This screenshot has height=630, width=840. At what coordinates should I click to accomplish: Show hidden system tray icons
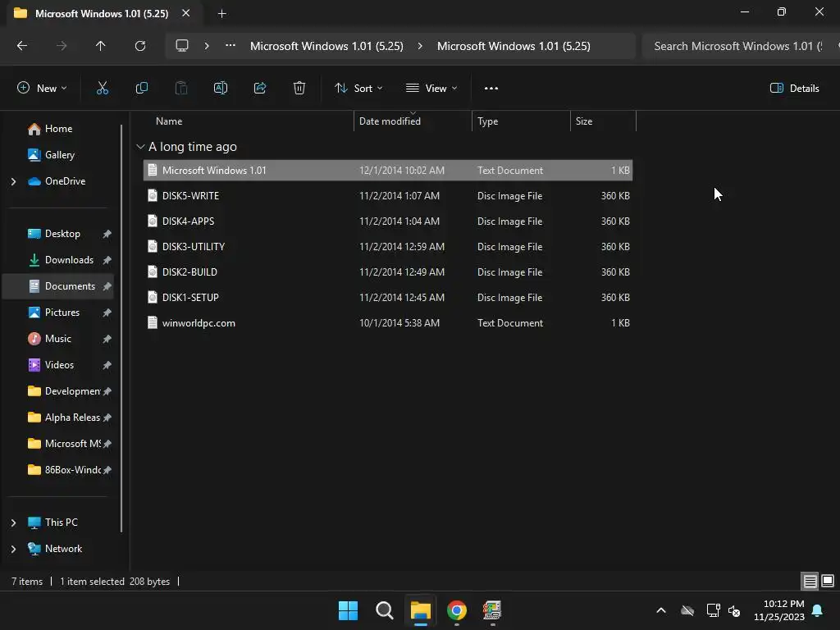point(661,610)
